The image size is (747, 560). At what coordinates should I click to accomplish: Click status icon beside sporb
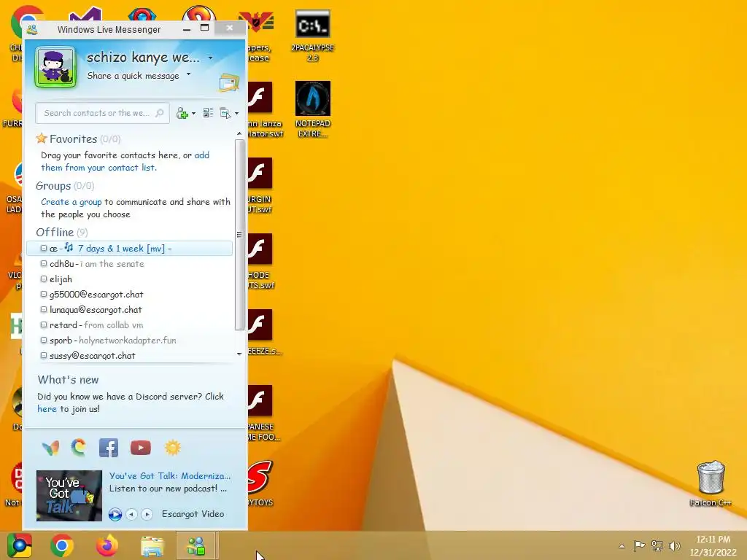44,340
